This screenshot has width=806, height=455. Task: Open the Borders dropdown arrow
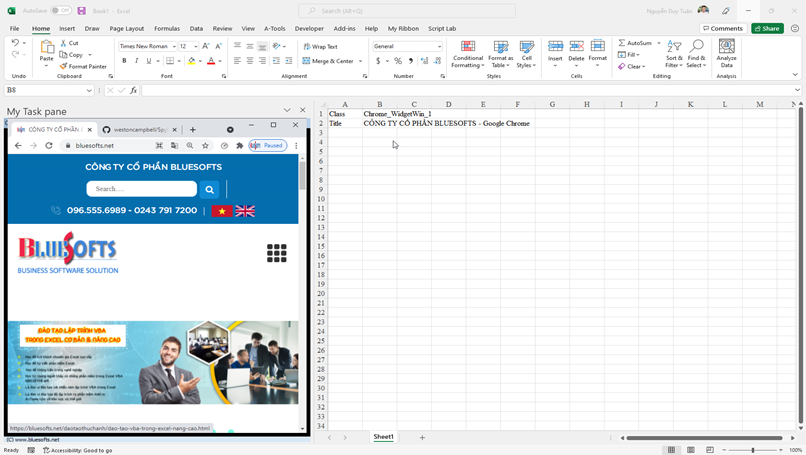pyautogui.click(x=179, y=61)
